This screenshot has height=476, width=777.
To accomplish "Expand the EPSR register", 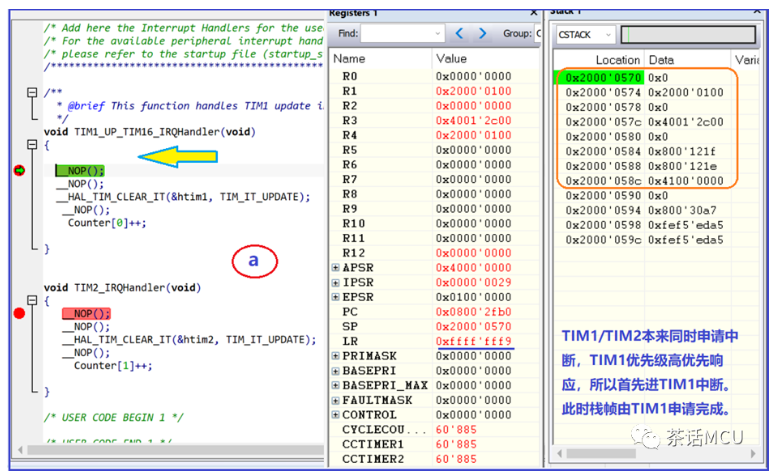I will pos(335,297).
